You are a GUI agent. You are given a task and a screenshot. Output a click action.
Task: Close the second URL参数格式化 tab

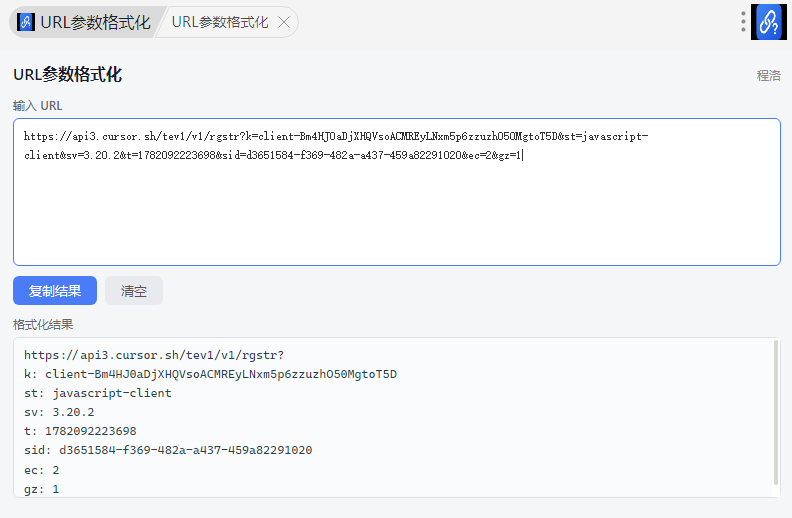click(x=284, y=22)
